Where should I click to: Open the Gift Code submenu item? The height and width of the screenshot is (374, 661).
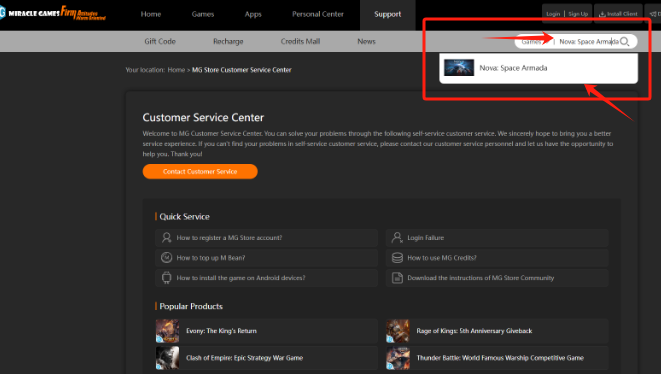pos(160,41)
